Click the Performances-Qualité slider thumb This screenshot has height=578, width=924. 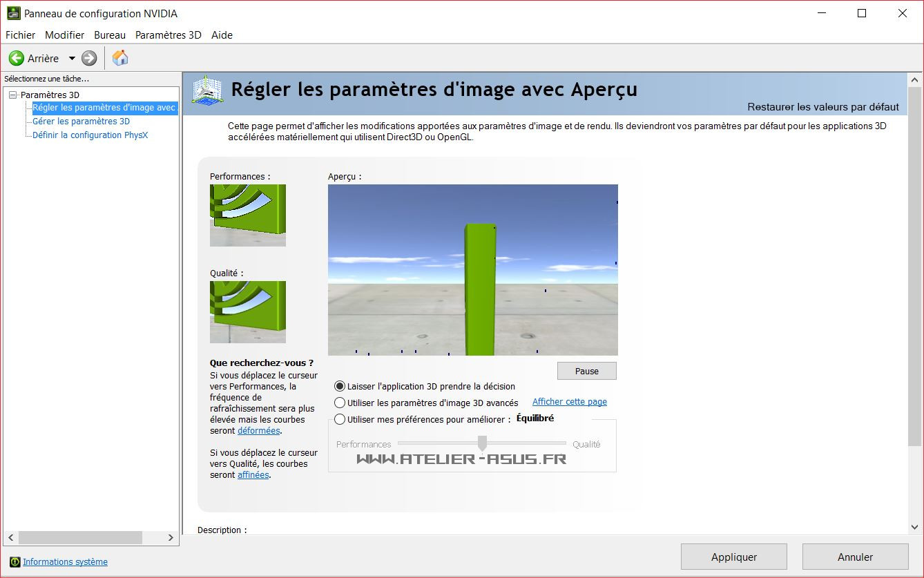(x=482, y=443)
